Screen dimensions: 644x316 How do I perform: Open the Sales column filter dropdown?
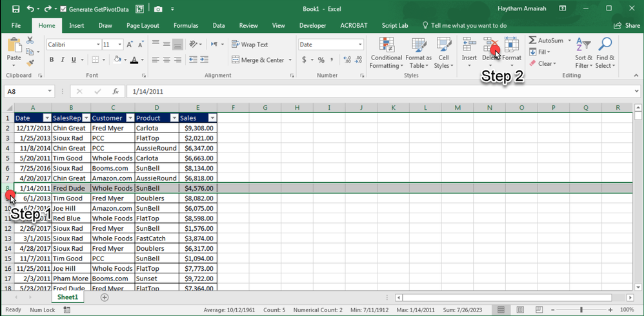[x=212, y=118]
